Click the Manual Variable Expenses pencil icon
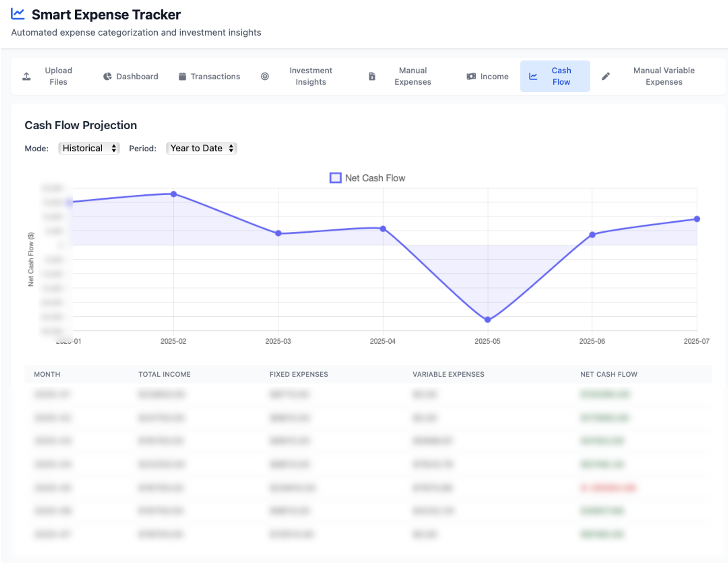The width and height of the screenshot is (728, 563). pos(606,76)
